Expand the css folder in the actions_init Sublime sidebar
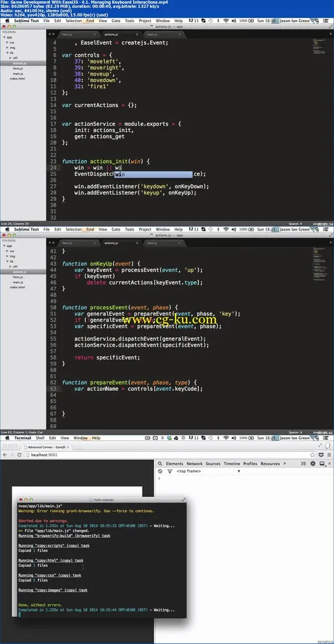 pyautogui.click(x=7, y=42)
